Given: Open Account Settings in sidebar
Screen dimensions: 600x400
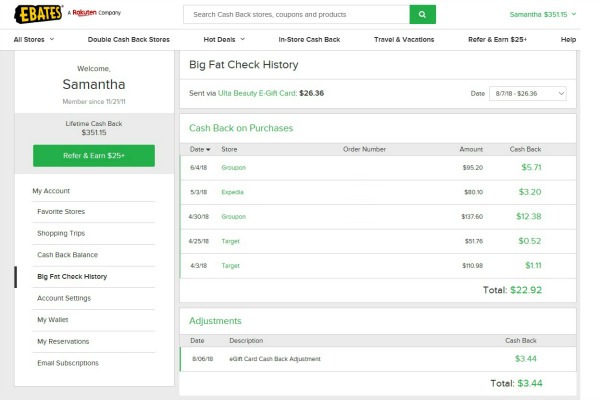Looking at the screenshot, I should coord(64,298).
